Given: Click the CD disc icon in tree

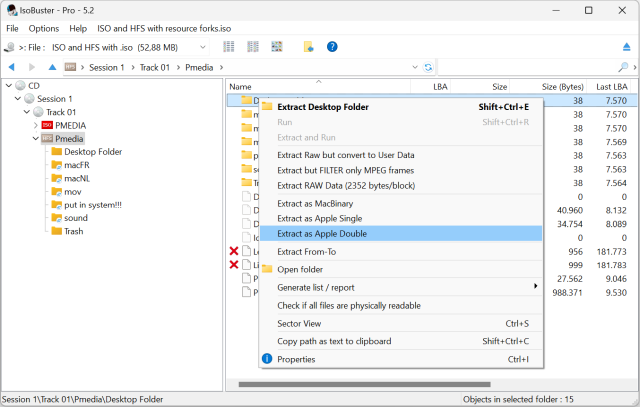Looking at the screenshot, I should (x=20, y=86).
